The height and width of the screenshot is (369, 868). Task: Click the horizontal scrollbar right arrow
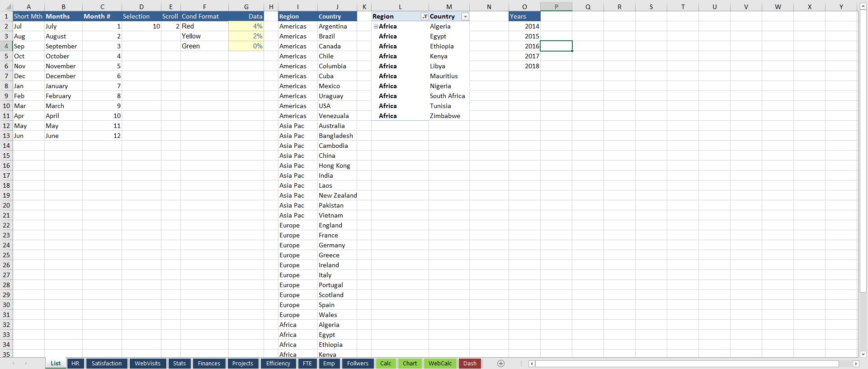click(855, 364)
